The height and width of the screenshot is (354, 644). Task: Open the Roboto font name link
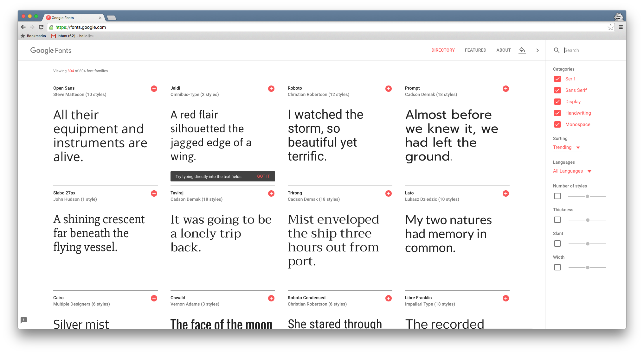pyautogui.click(x=295, y=88)
